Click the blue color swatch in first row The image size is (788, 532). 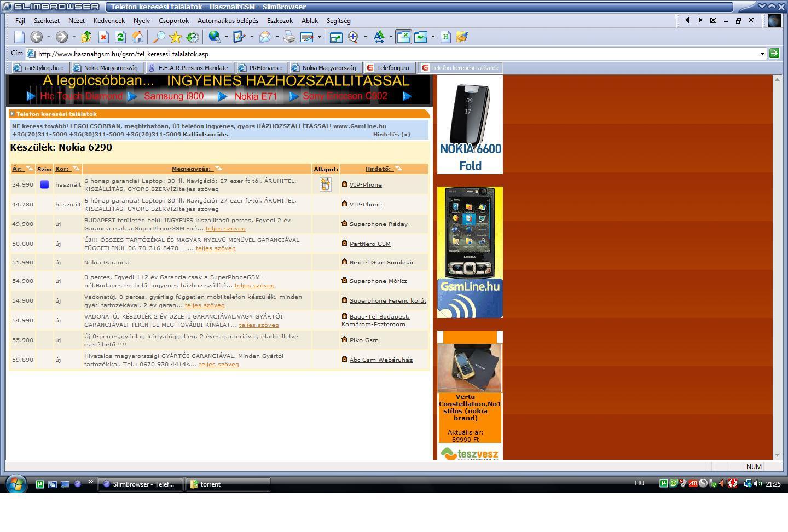(44, 184)
